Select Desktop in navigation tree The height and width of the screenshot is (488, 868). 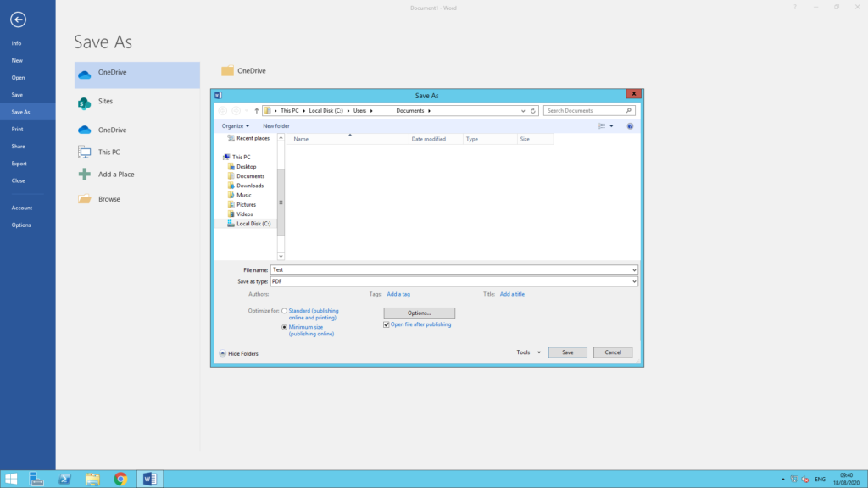247,167
